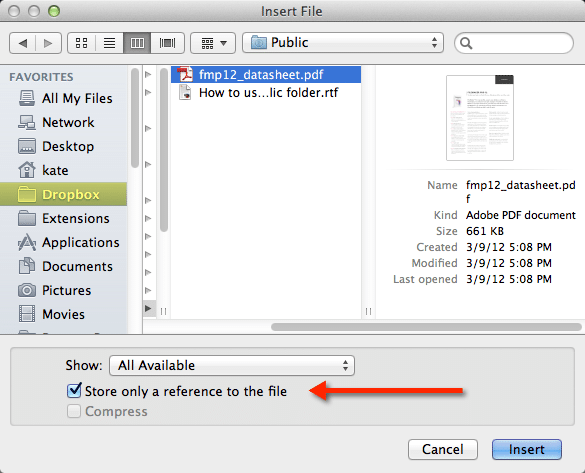Click the Cancel button

(x=442, y=449)
